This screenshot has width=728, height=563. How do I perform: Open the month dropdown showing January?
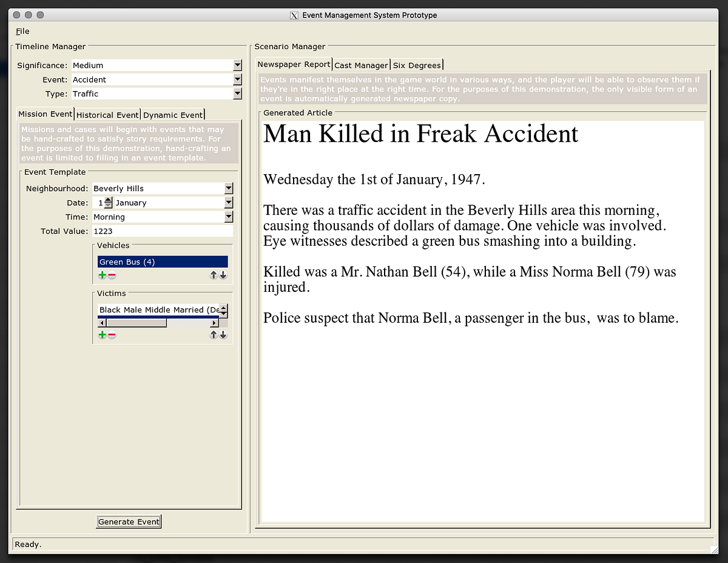coord(229,203)
